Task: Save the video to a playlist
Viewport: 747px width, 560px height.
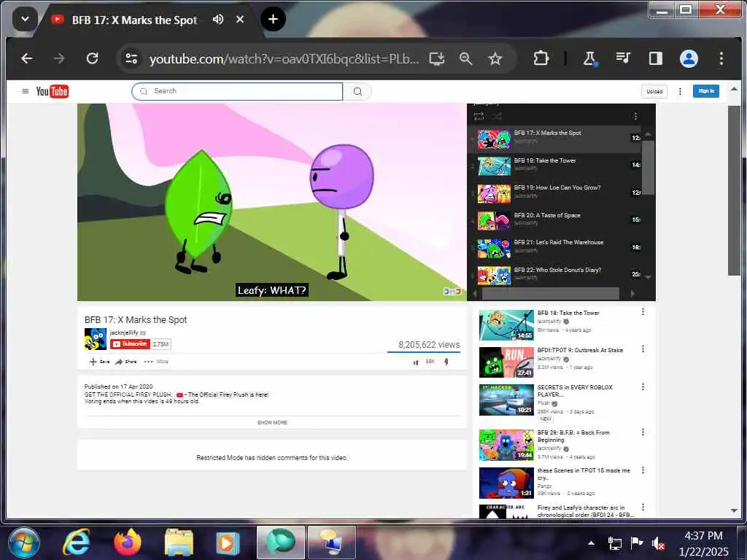Action: (x=99, y=362)
